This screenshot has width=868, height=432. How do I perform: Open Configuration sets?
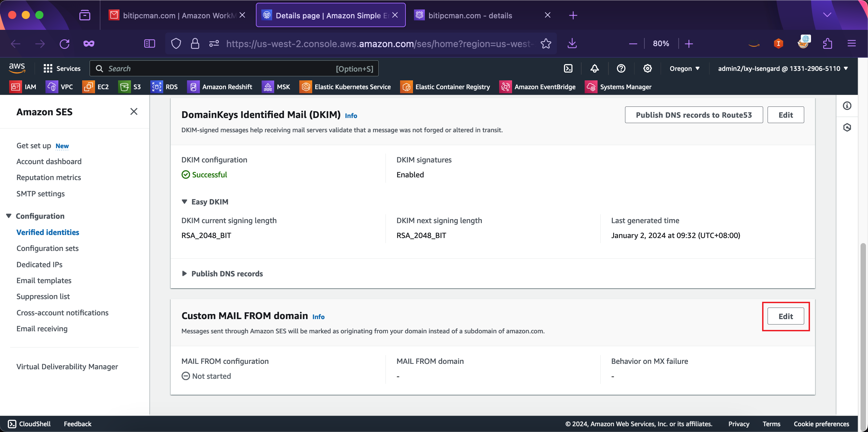[47, 248]
